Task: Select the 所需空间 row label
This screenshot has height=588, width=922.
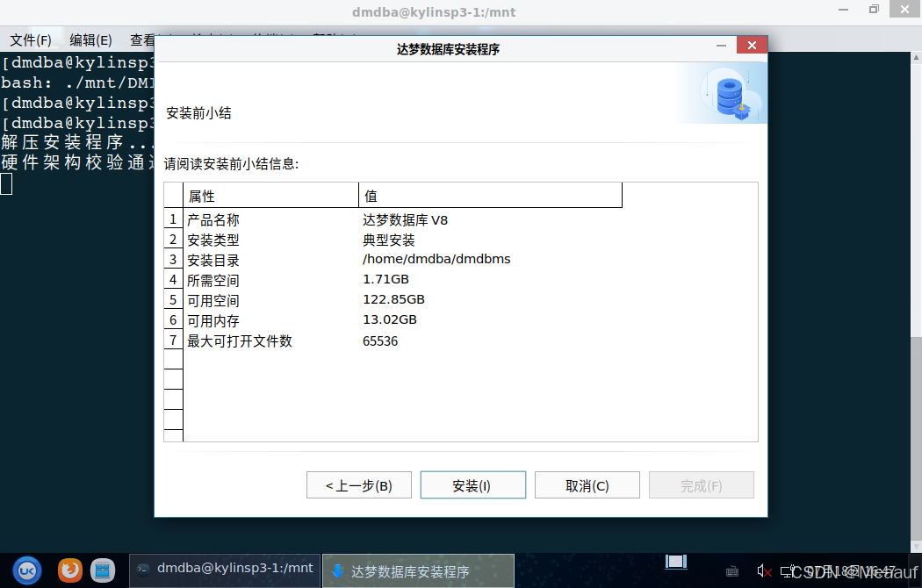Action: (212, 280)
